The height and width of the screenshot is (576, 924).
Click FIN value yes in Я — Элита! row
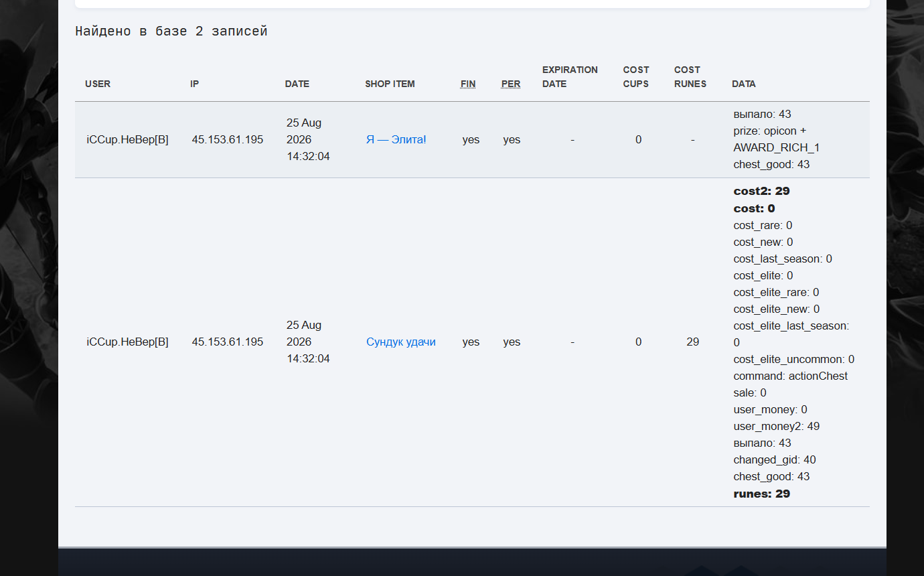[x=471, y=139]
